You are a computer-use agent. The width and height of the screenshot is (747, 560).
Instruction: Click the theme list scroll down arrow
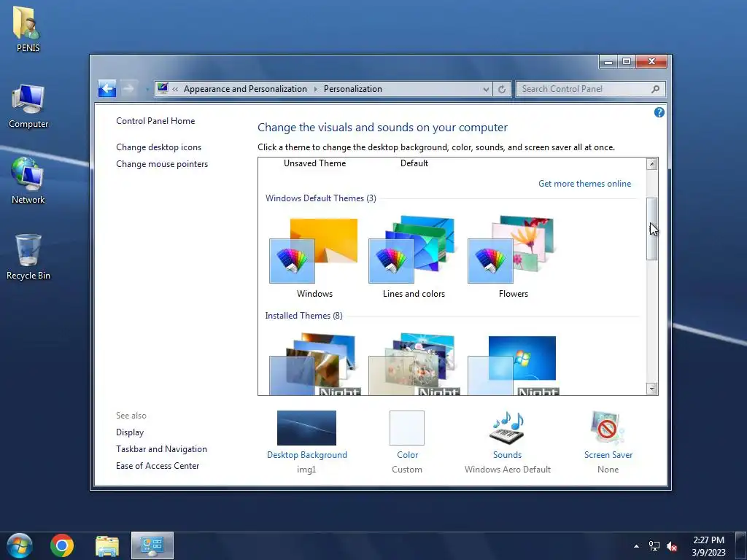click(651, 389)
